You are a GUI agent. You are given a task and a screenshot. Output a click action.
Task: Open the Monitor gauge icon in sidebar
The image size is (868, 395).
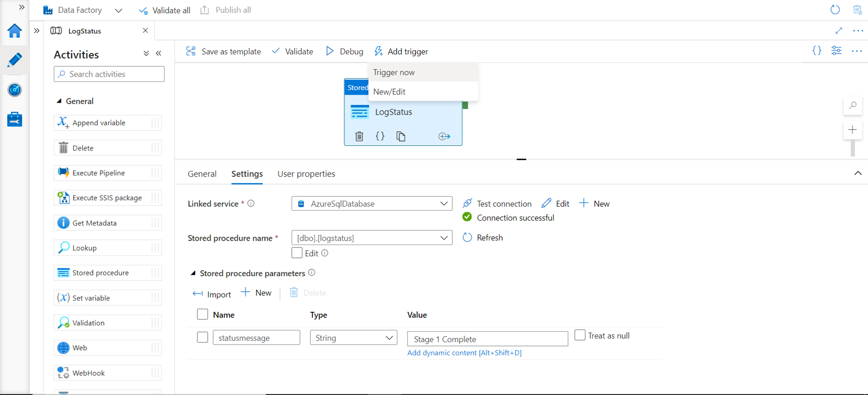pos(15,90)
